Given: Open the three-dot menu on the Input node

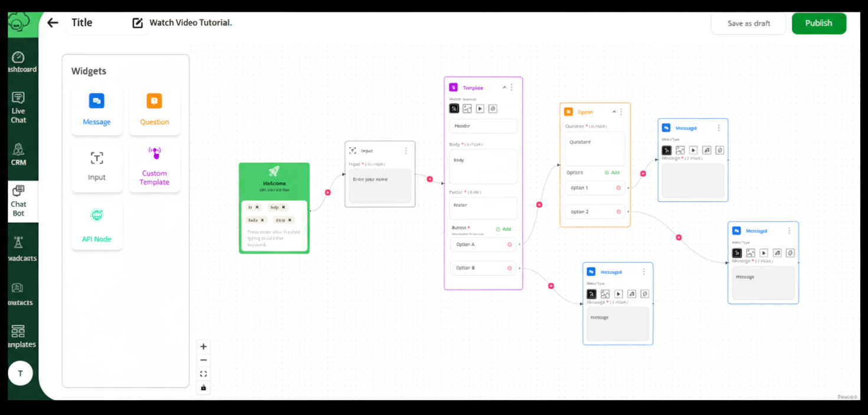Looking at the screenshot, I should 406,151.
